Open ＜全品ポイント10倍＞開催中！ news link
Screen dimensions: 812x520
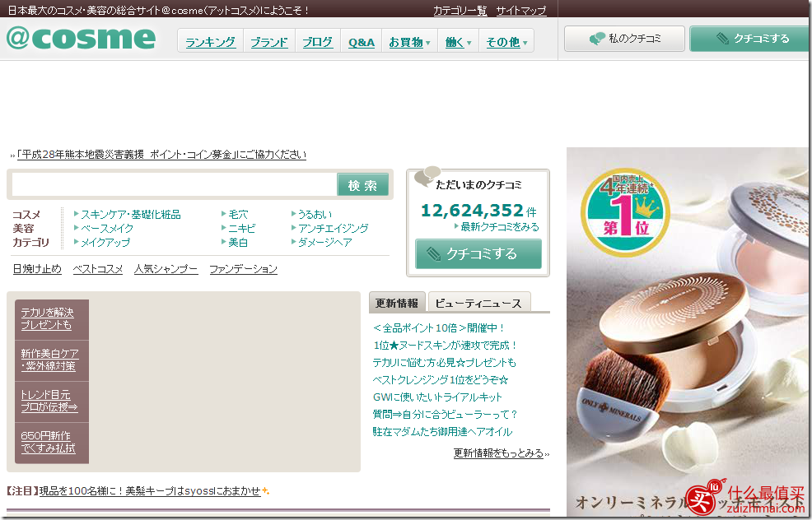(x=439, y=328)
